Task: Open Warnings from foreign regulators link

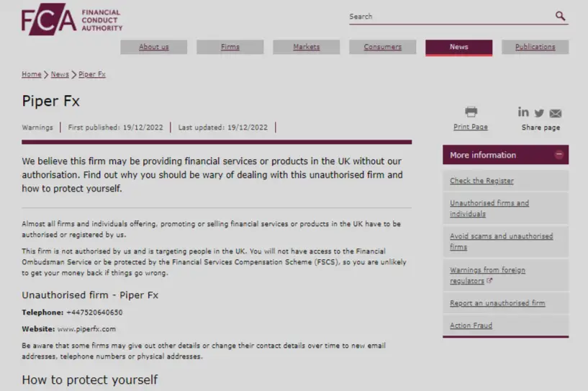Action: coord(487,275)
